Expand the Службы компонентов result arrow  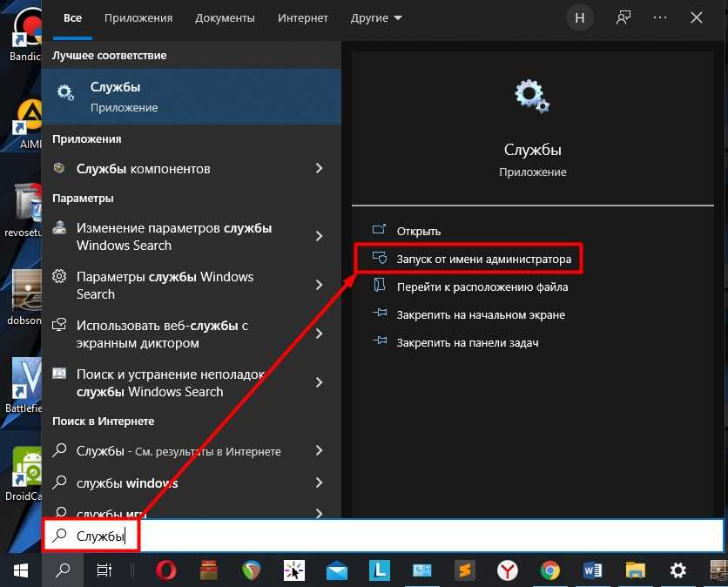point(320,168)
